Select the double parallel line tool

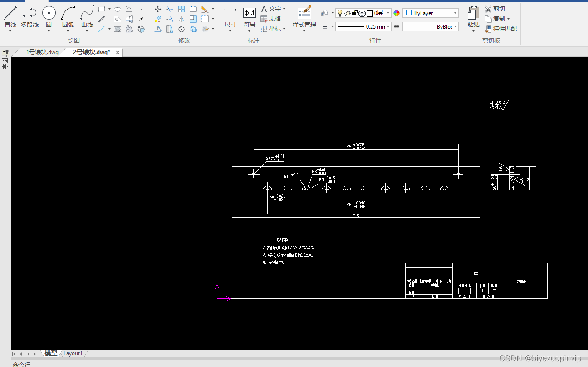tap(102, 19)
